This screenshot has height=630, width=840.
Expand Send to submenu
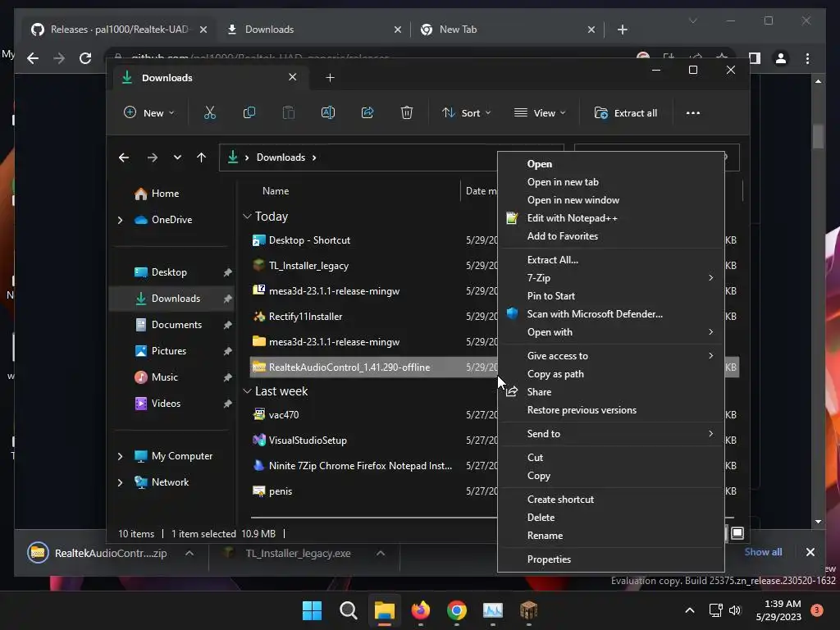tap(610, 434)
